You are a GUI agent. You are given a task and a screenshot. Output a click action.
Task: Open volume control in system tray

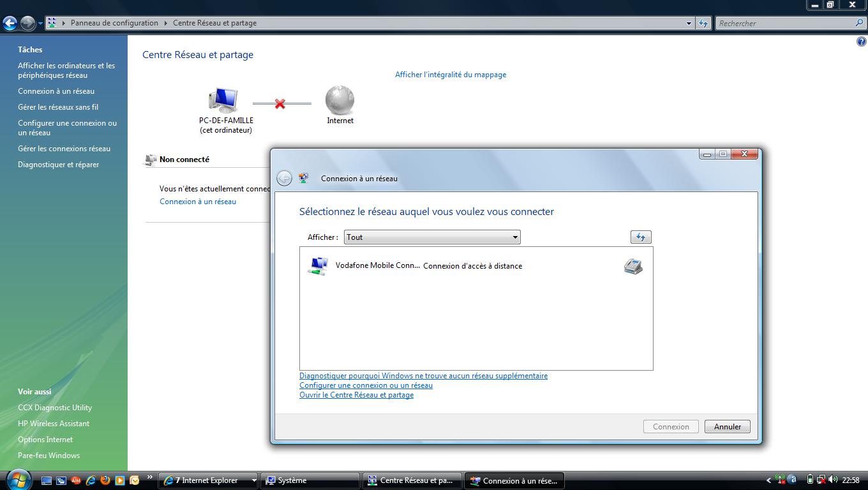pos(832,480)
